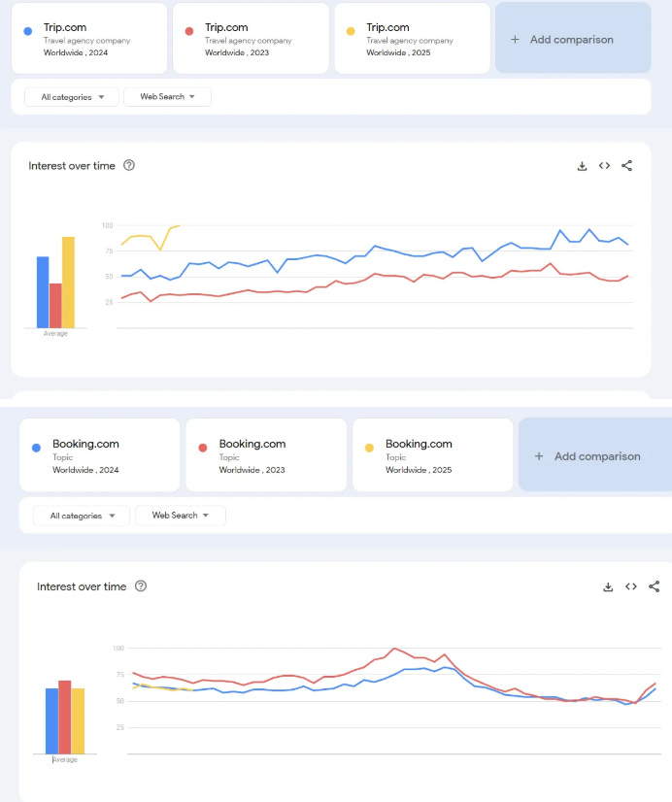Open embed code for Booking.com chart

coord(631,586)
